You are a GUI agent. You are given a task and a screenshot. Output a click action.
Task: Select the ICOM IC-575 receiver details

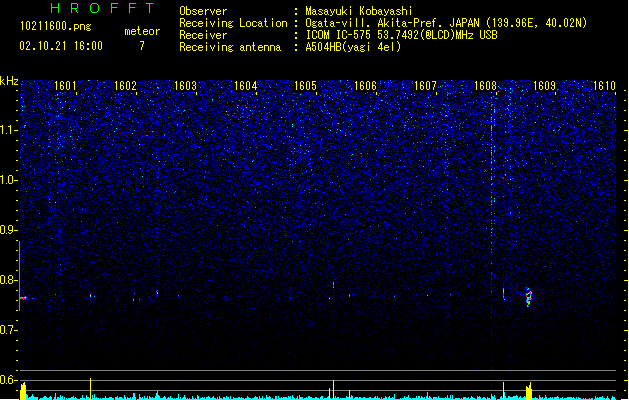pos(401,35)
